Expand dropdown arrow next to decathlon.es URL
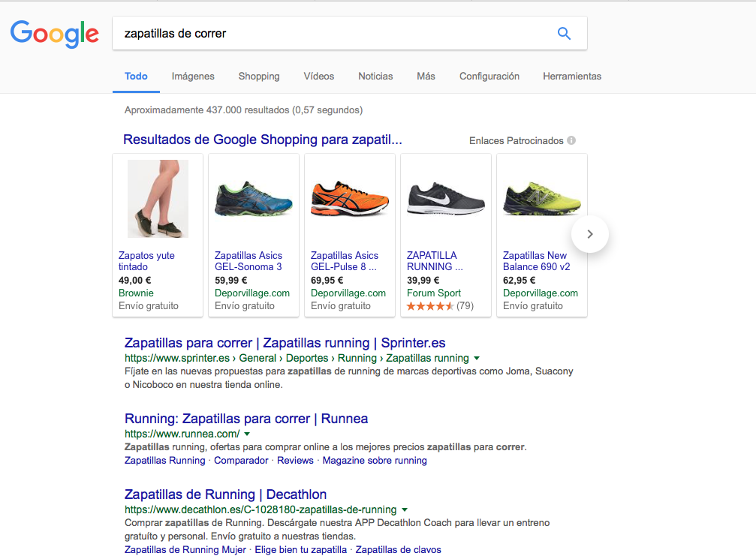Viewport: 756px width, 556px height. pos(405,510)
